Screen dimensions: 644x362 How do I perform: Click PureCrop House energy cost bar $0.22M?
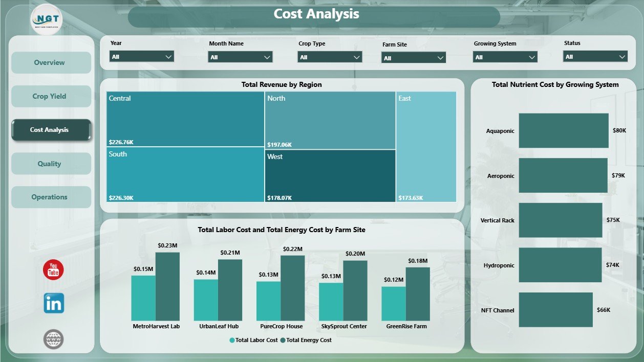(x=293, y=288)
